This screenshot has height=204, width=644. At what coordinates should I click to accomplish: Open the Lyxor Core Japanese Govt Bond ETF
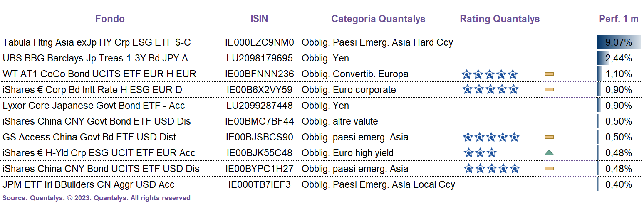click(x=94, y=106)
